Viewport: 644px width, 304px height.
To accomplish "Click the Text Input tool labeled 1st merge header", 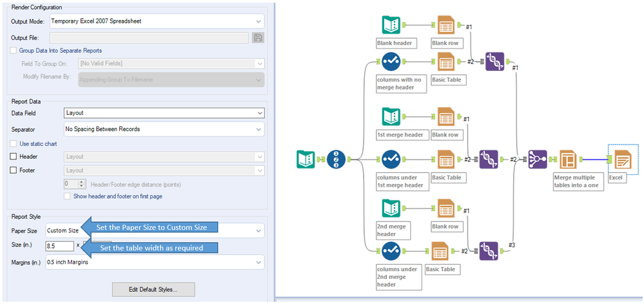I will 391,117.
